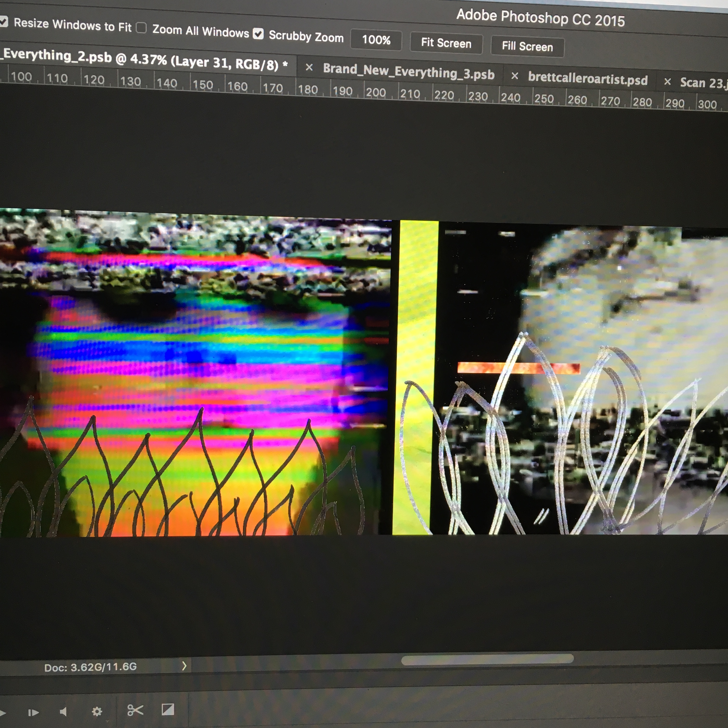Click the horizontal scrollbar thumb

coord(487,659)
